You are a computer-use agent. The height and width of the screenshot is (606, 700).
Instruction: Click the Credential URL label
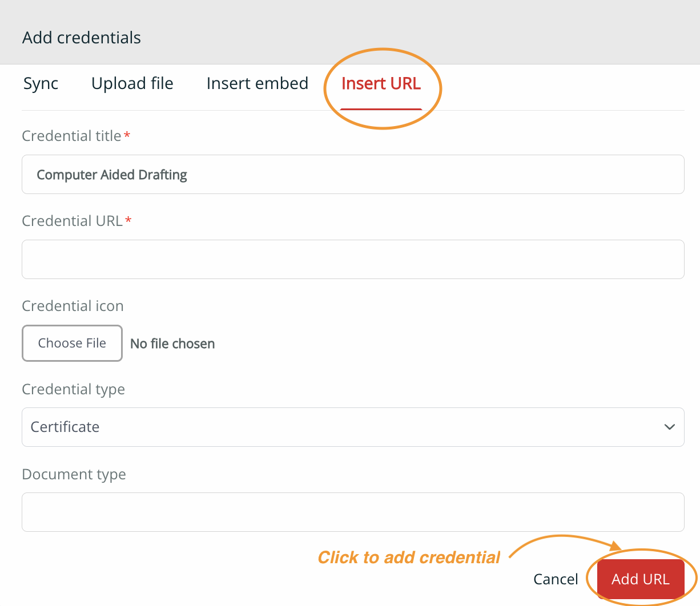(73, 221)
